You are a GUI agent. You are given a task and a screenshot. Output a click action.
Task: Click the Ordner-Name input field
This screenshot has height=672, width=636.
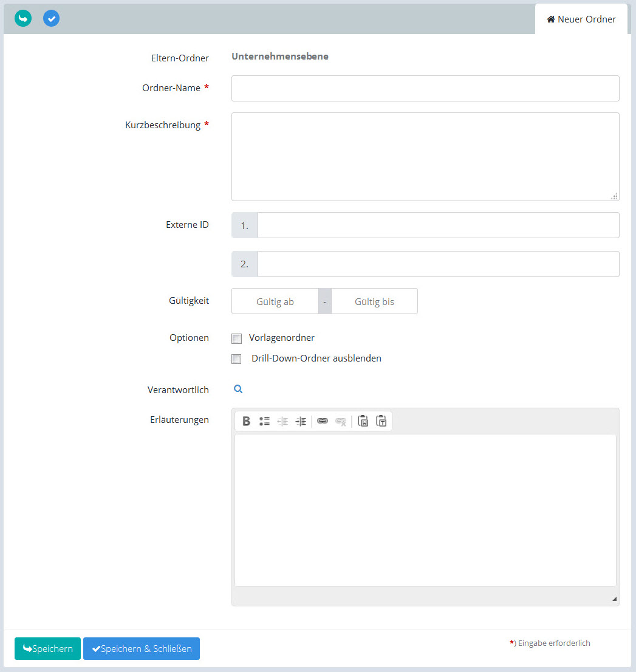pos(425,88)
